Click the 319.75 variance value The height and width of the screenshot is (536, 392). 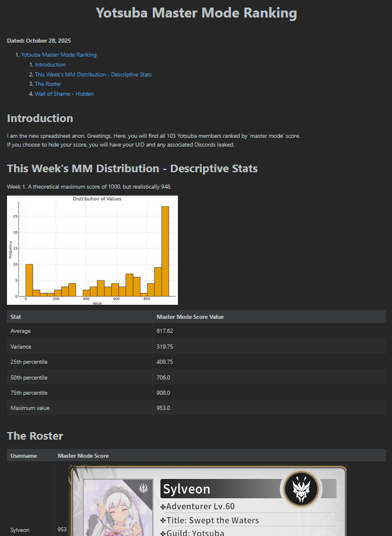[x=165, y=347]
